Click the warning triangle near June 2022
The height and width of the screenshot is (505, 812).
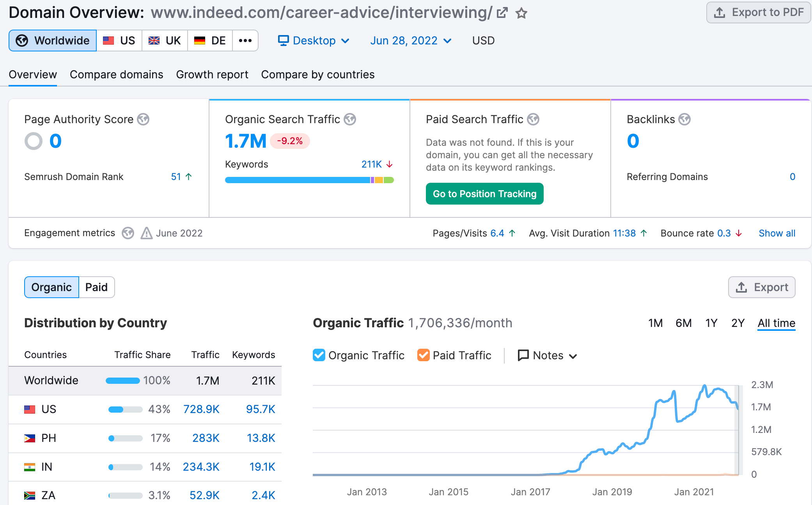pyautogui.click(x=147, y=233)
